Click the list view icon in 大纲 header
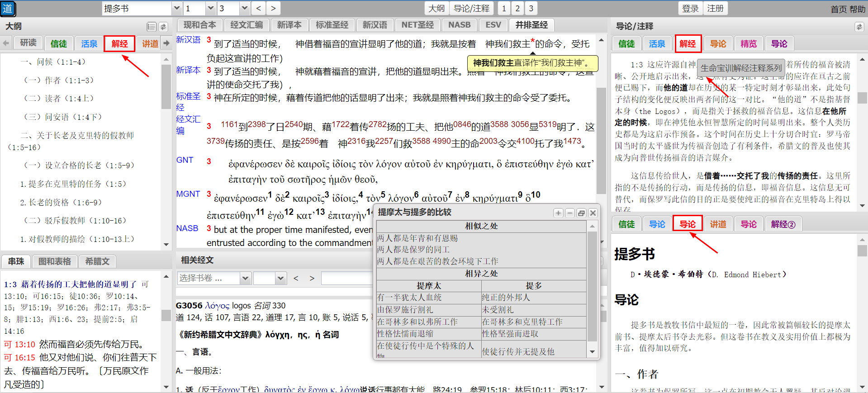The width and height of the screenshot is (868, 393). 152,27
